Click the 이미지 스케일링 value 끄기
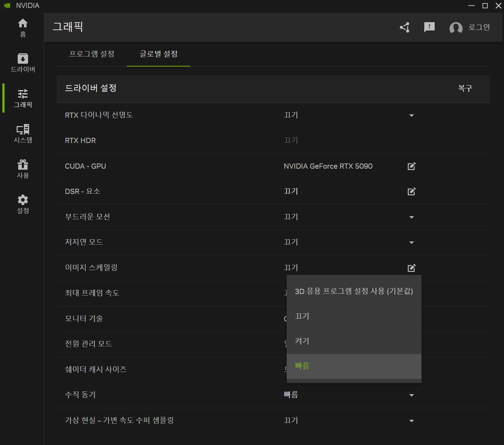The height and width of the screenshot is (445, 504). click(291, 268)
